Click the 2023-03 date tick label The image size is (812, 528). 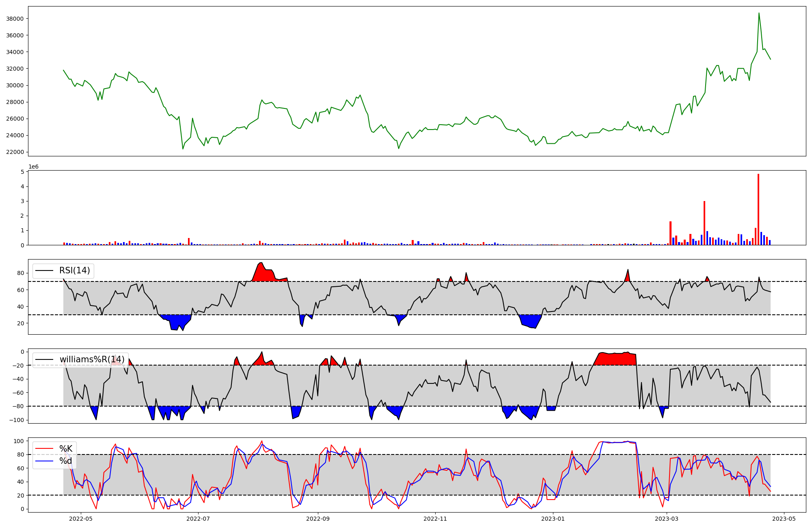[x=667, y=519]
